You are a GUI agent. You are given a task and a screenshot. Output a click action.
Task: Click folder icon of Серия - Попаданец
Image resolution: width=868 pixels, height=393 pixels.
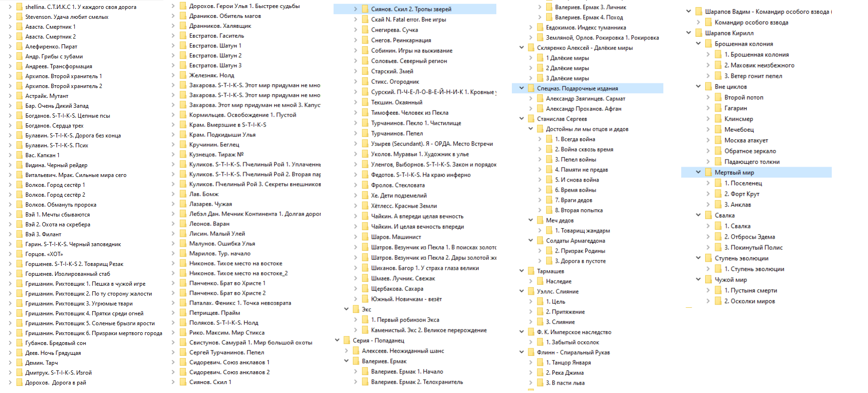[347, 340]
